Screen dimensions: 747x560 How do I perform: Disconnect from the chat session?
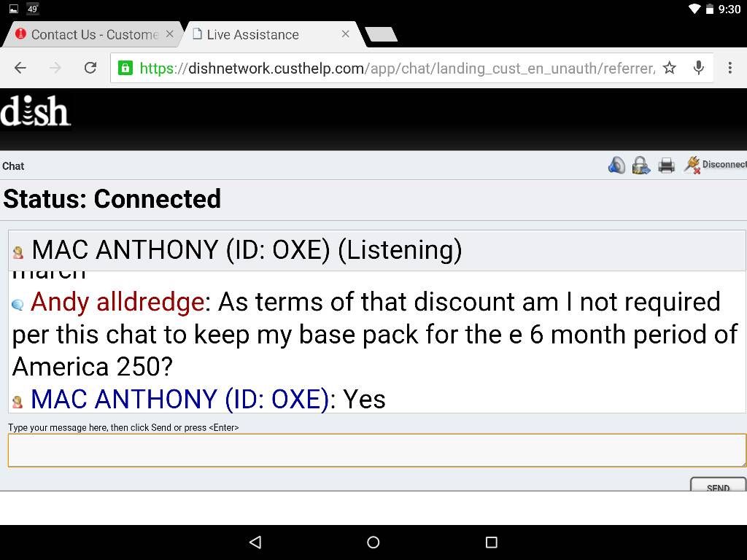715,165
